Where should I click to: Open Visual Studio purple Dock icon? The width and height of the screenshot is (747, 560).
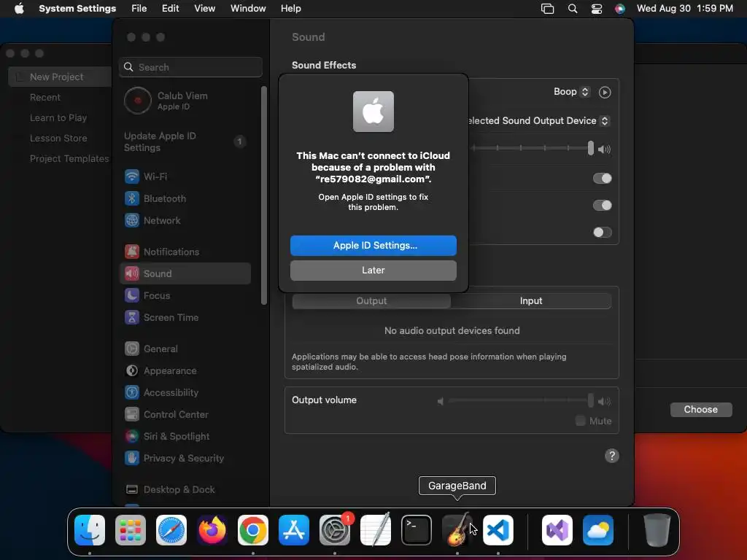pyautogui.click(x=557, y=529)
